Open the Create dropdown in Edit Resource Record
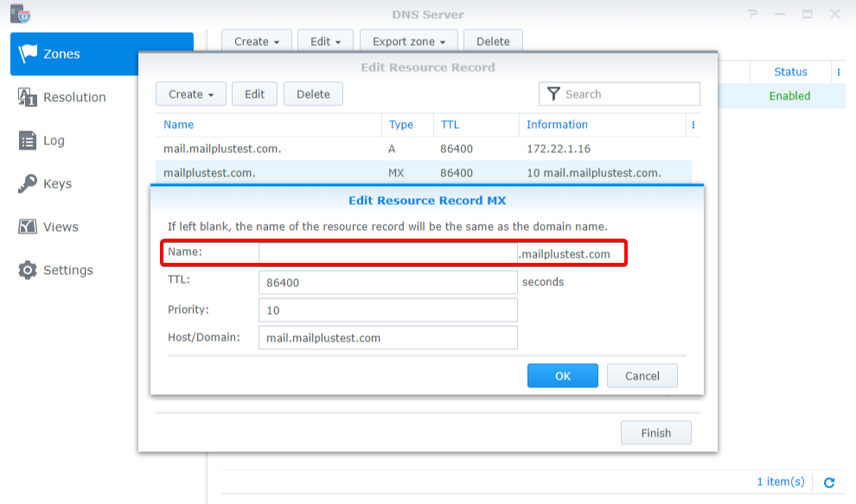Screen dimensions: 856x504 pos(190,93)
